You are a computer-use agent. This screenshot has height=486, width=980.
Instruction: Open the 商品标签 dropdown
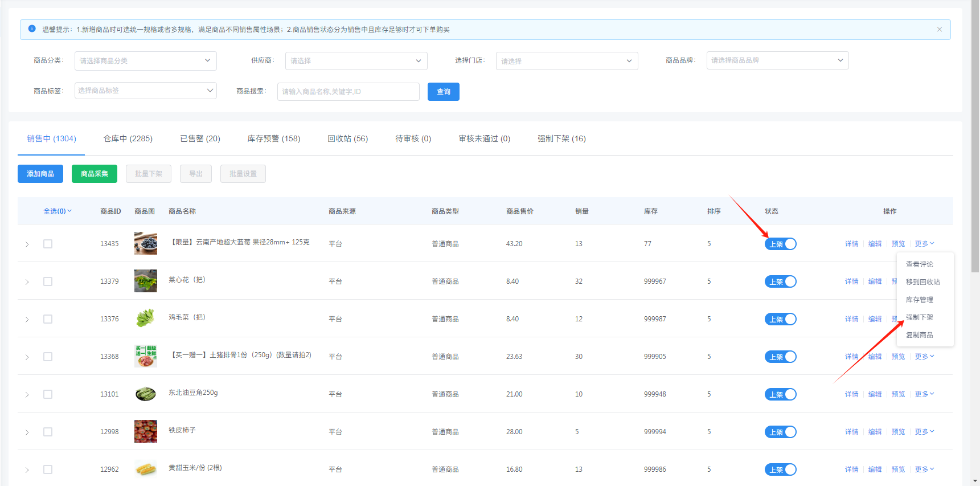(146, 91)
